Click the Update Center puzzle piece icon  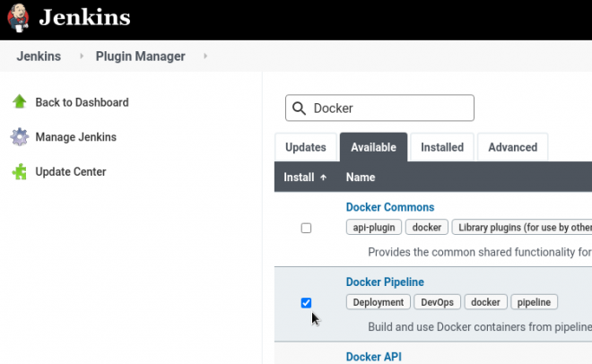point(20,171)
